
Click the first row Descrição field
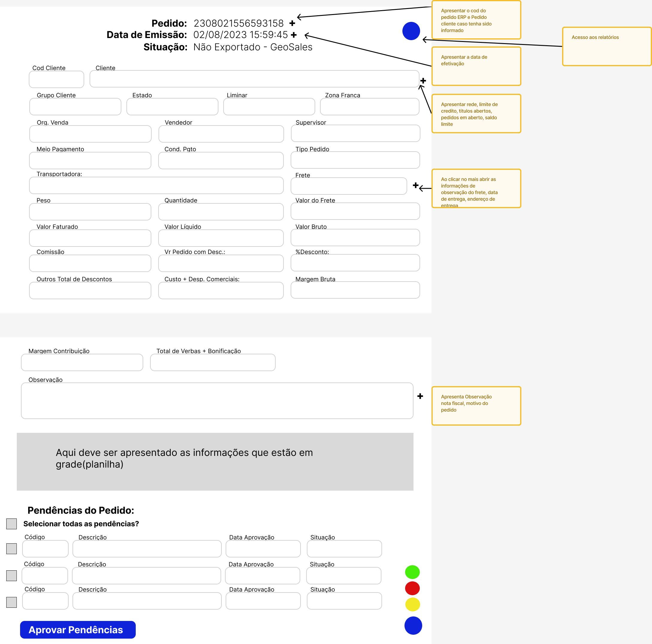tap(147, 549)
